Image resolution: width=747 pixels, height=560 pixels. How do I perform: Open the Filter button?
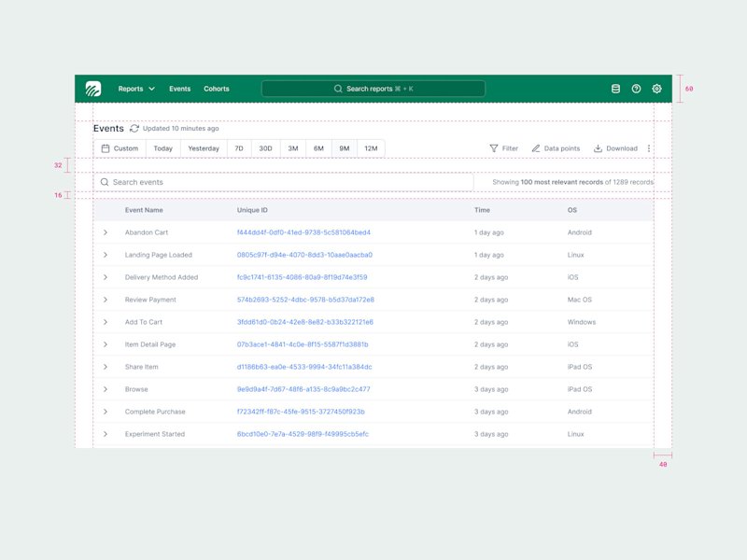(x=503, y=148)
